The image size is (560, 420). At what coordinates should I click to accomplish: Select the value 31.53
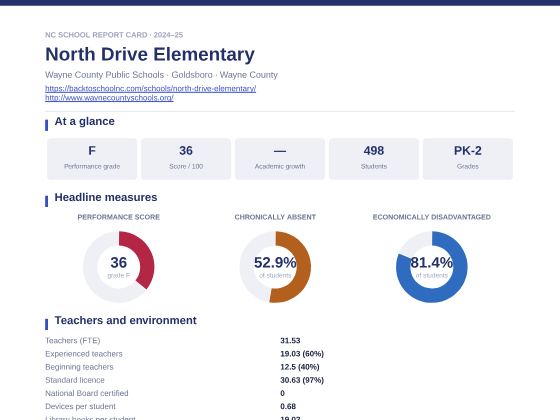point(290,340)
